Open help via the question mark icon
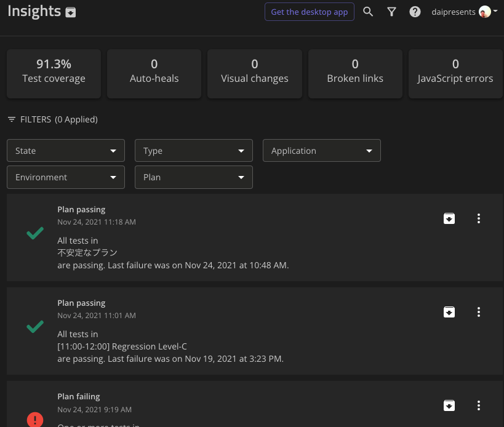This screenshot has height=427, width=504. (415, 12)
